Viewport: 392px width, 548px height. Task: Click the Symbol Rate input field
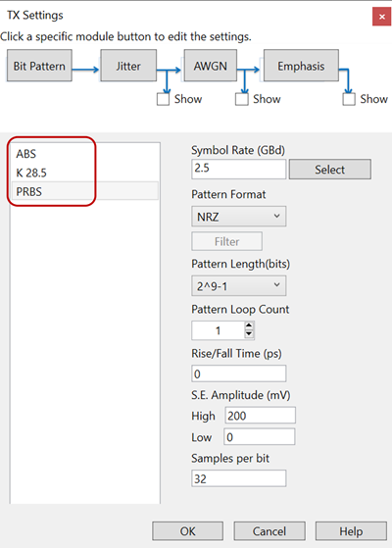click(238, 169)
